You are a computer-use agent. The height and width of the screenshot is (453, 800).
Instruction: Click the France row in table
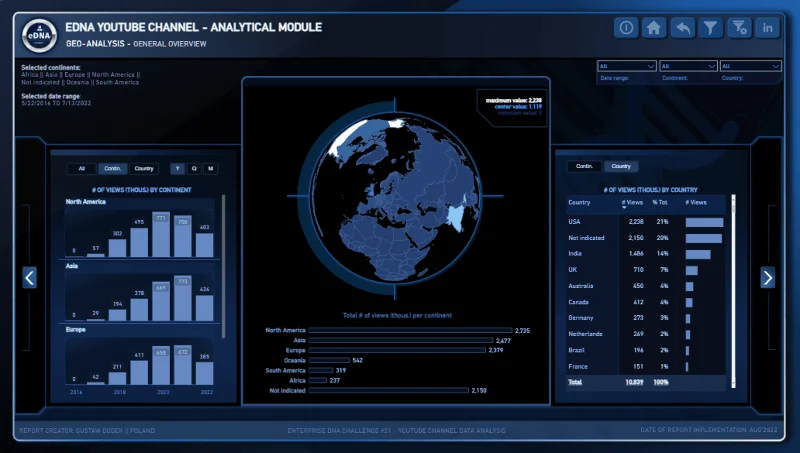pyautogui.click(x=646, y=367)
